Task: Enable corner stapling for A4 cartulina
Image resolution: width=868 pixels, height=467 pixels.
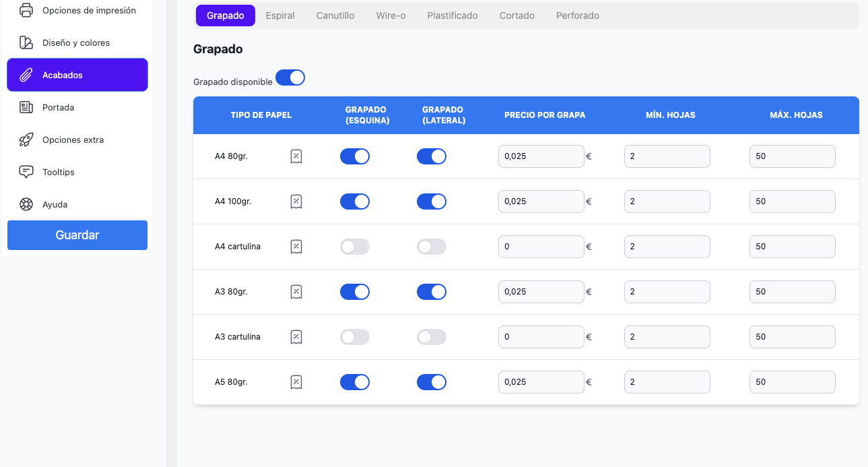Action: click(355, 247)
